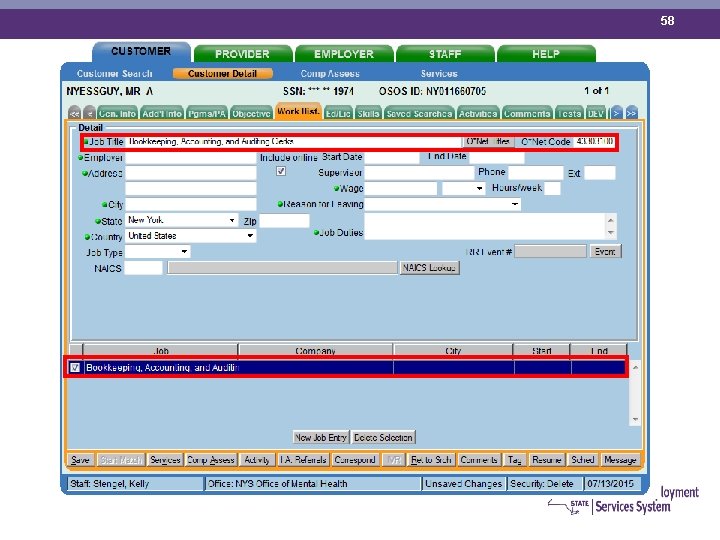
Task: Select the Bookkeeping, Accounting job row
Action: pyautogui.click(x=346, y=367)
